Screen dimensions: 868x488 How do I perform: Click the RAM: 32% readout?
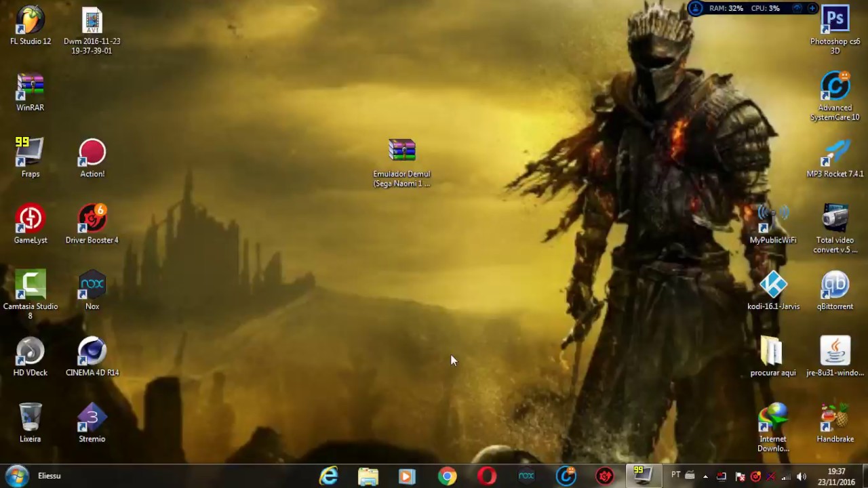[x=726, y=8]
